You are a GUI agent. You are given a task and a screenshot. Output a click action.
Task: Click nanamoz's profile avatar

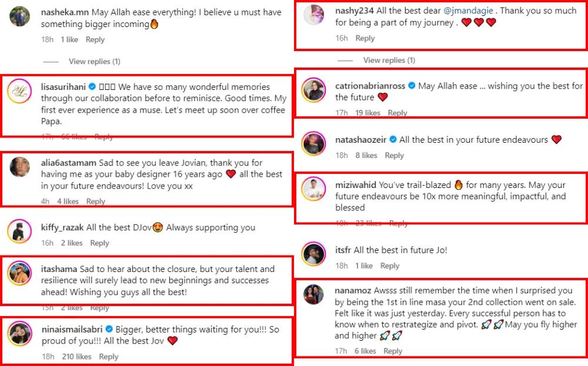click(x=314, y=294)
